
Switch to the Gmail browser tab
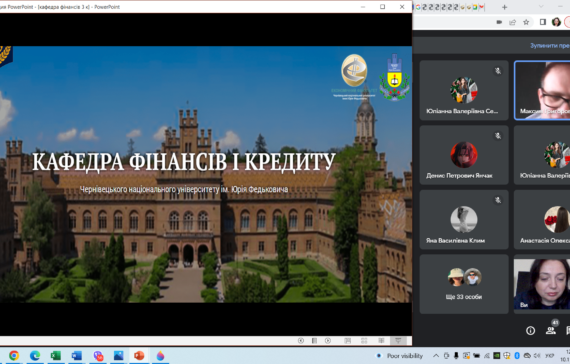482,7
